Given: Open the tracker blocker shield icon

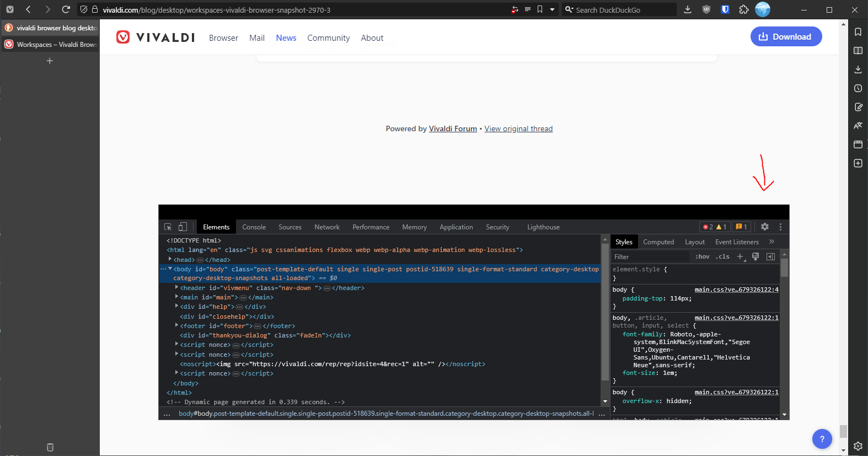Looking at the screenshot, I should coord(83,9).
